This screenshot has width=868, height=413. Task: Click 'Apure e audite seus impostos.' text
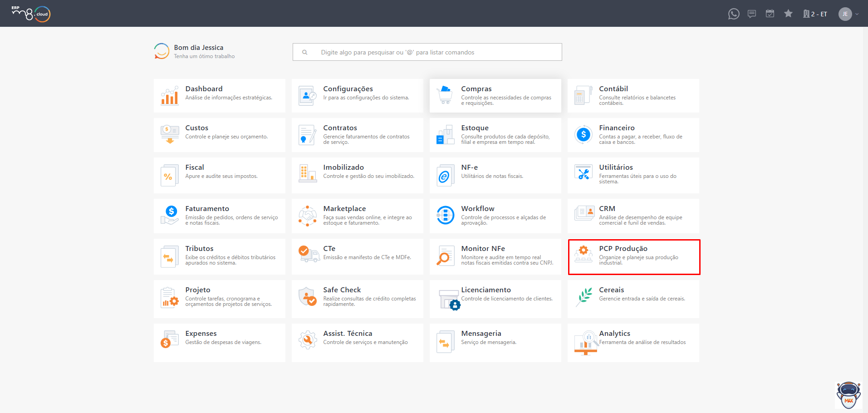(x=221, y=176)
